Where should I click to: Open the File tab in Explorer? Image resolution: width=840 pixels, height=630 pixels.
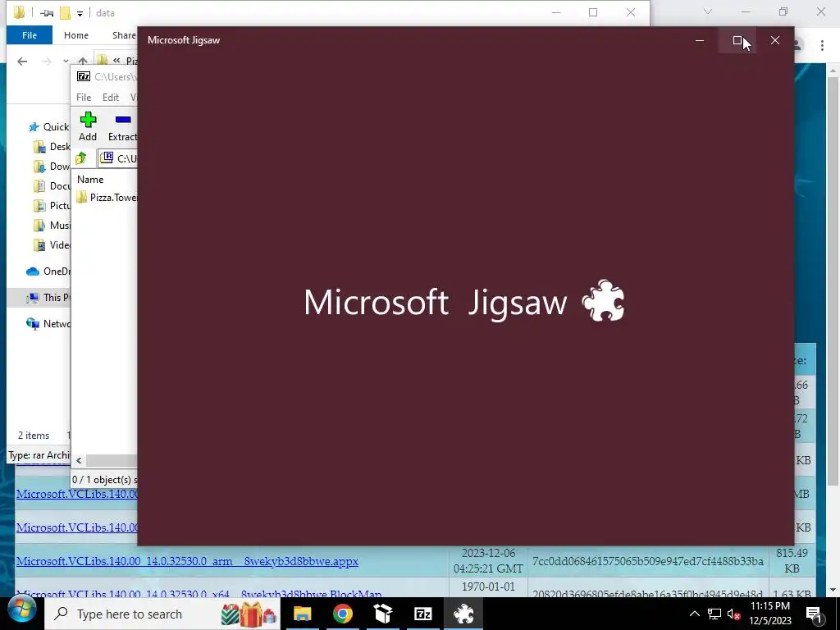[x=30, y=34]
